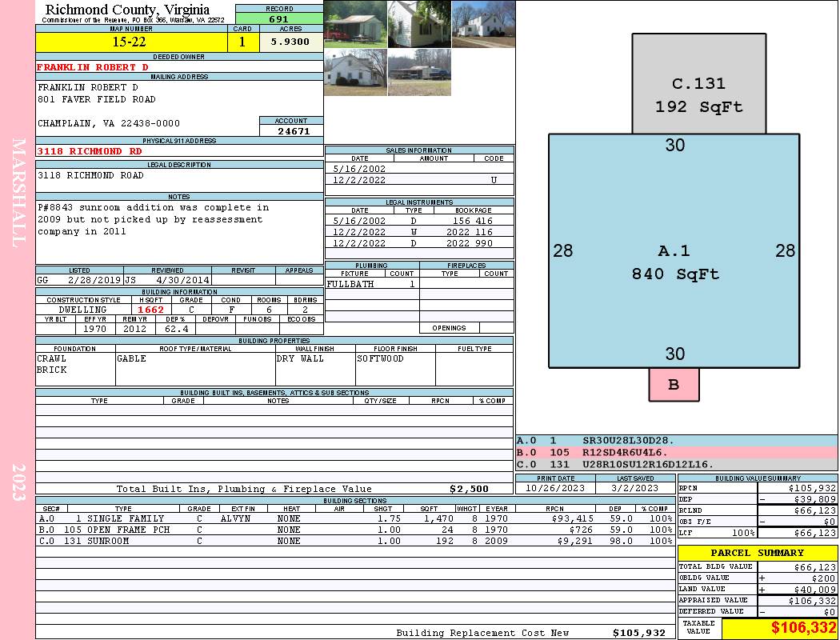
Task: Select the 5/16/2002 sales information row
Action: 419,169
